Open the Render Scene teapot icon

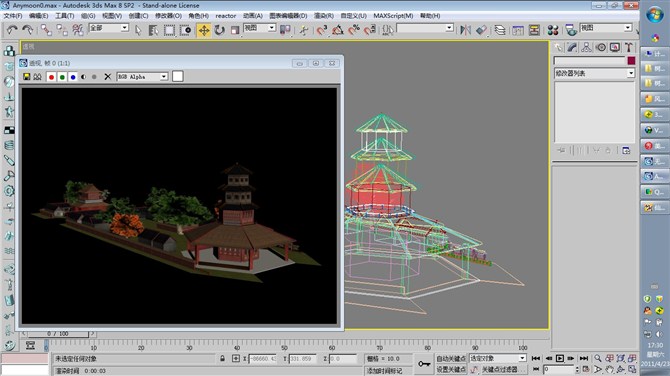(570, 30)
